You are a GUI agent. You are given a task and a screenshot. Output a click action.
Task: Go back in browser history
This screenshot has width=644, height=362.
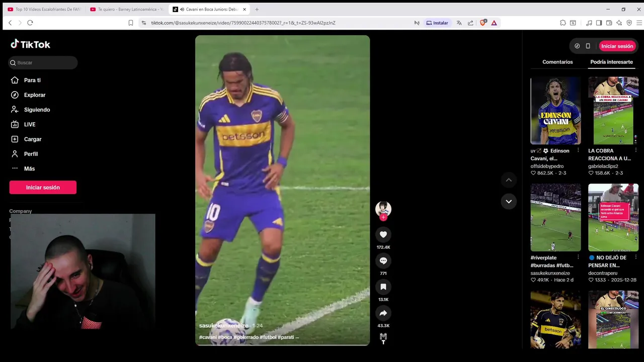(10, 23)
